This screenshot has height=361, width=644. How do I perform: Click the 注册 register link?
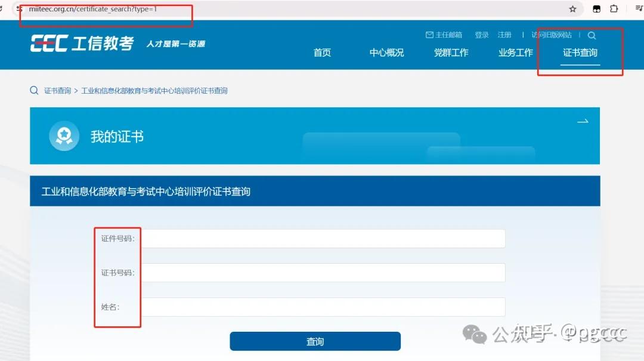pyautogui.click(x=504, y=35)
